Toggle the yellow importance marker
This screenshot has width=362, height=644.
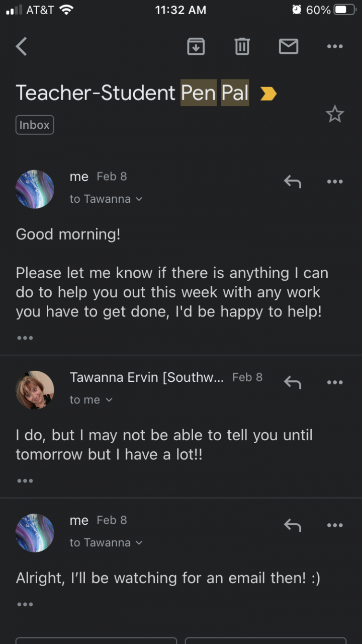tap(268, 94)
